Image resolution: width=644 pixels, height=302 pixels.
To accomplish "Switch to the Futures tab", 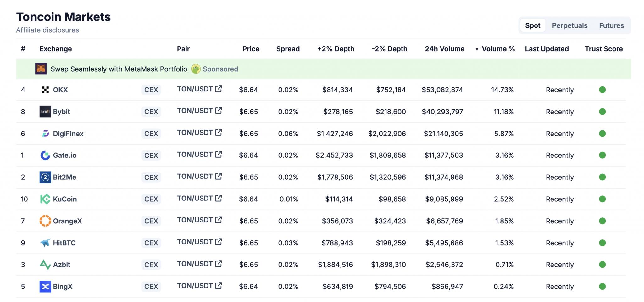I will point(611,25).
